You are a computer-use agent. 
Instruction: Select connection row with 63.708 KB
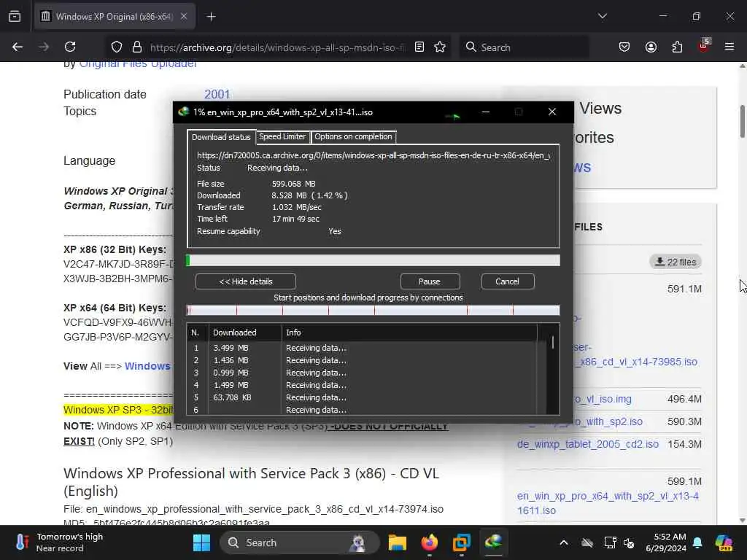362,397
